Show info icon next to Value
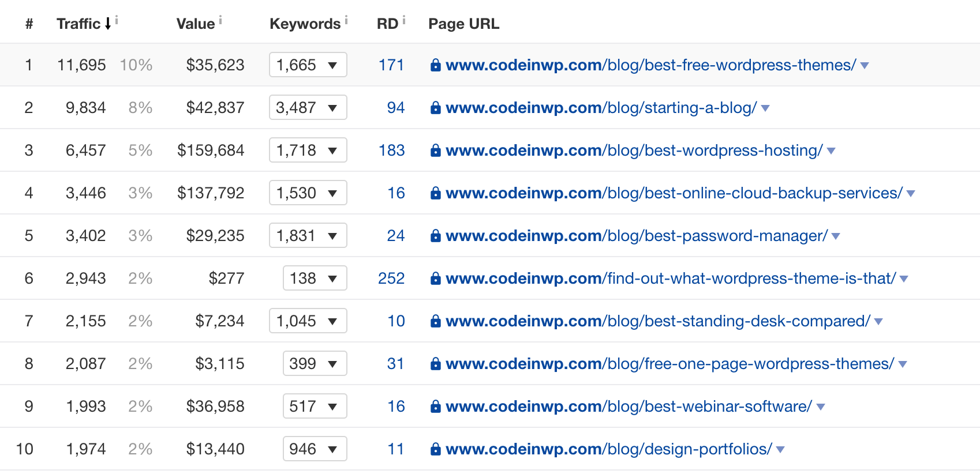The width and height of the screenshot is (980, 474). click(220, 20)
